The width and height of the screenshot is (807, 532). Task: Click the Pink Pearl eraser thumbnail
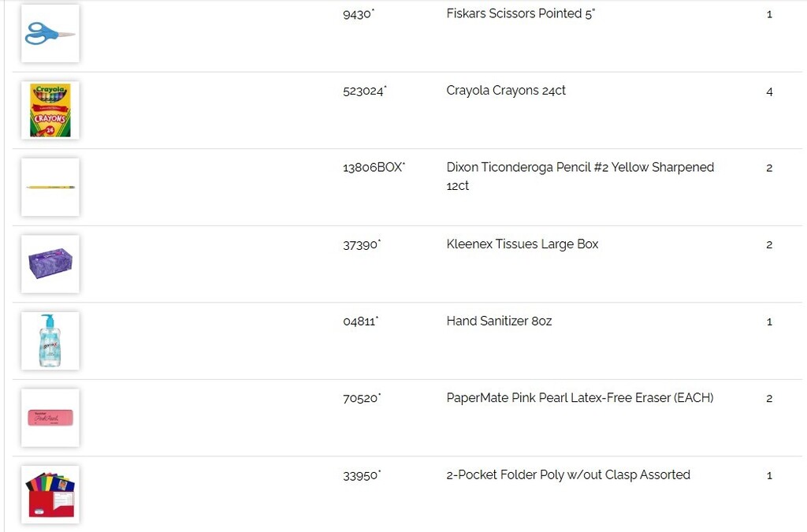pos(50,418)
